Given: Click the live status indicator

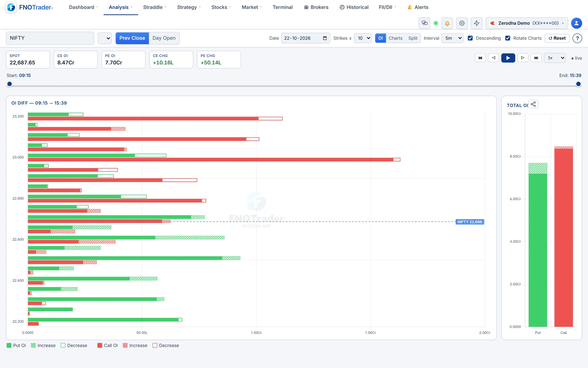Looking at the screenshot, I should click(577, 58).
